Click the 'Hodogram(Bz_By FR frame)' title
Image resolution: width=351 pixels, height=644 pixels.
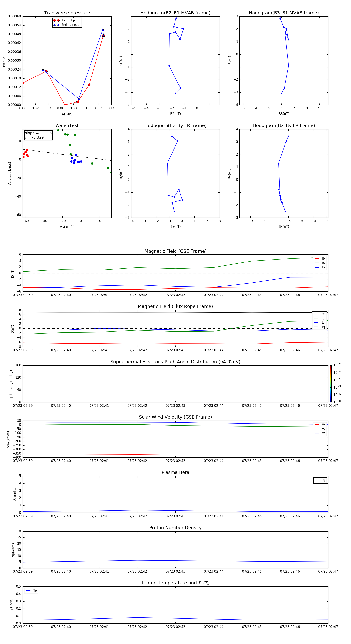pos(175,125)
